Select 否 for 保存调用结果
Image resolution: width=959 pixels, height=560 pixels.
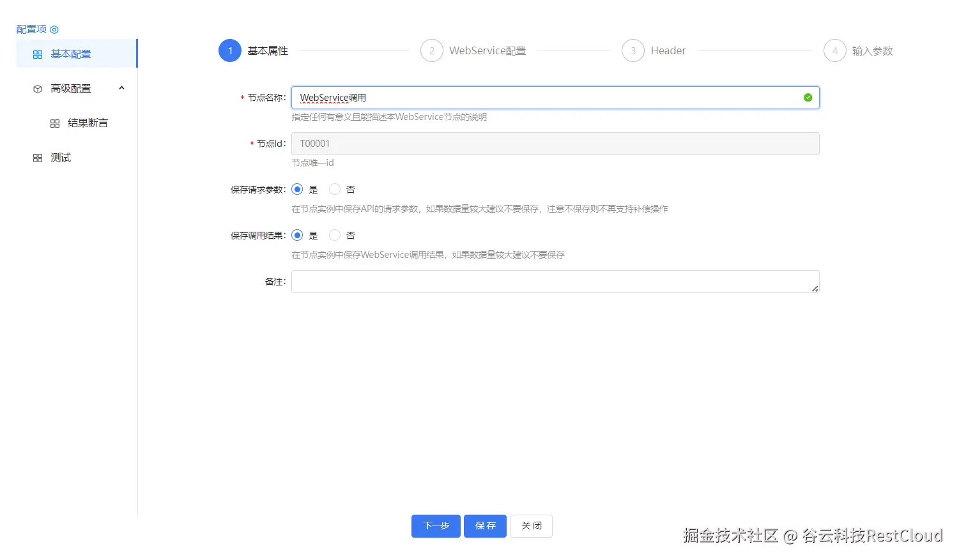point(334,235)
